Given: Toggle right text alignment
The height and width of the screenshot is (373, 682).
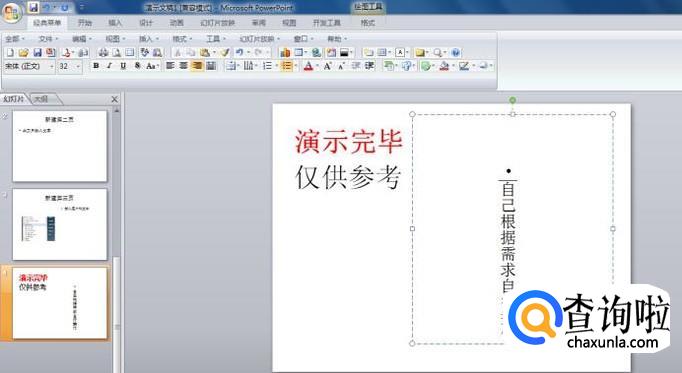Looking at the screenshot, I should pyautogui.click(x=197, y=66).
